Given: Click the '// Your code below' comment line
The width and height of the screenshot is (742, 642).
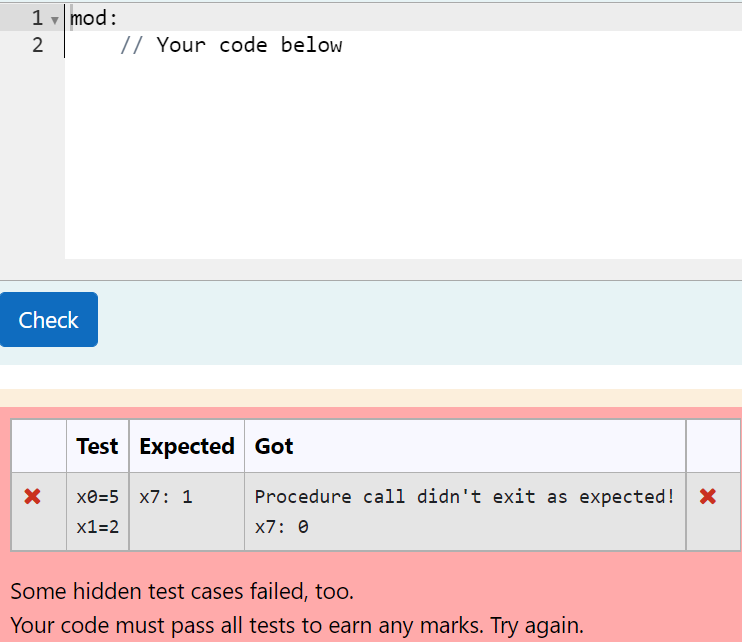Looking at the screenshot, I should click(x=231, y=45).
